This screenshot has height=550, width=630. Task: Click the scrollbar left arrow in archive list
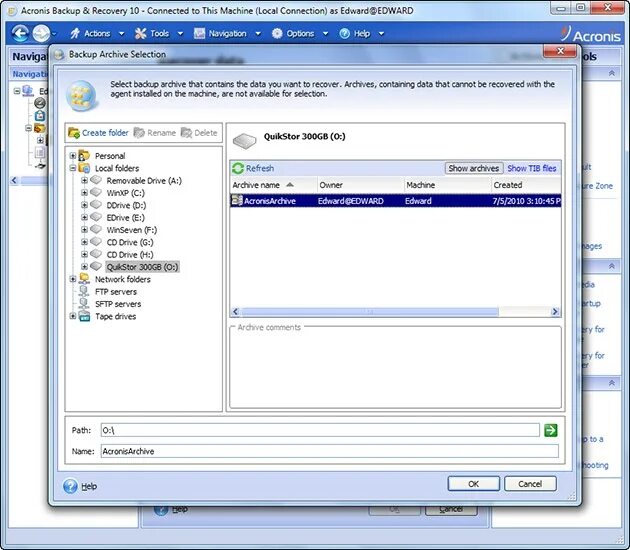(236, 312)
